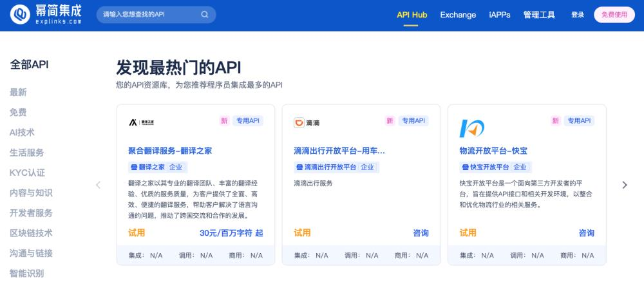Click 试用 on the 滴滴出行 card

[x=302, y=232]
